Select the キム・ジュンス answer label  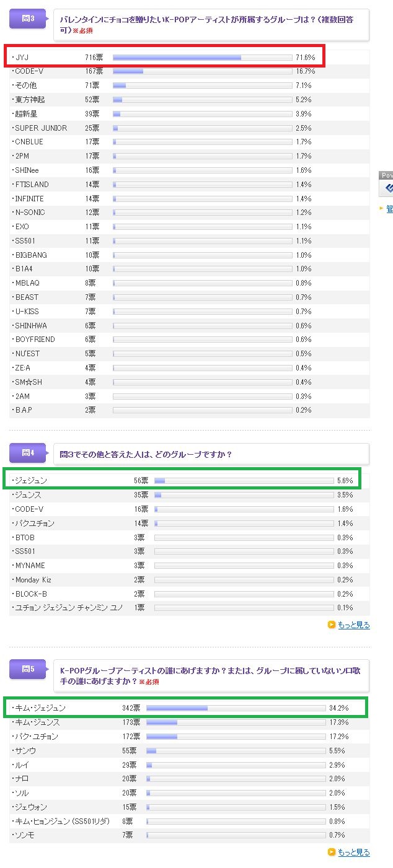37,722
